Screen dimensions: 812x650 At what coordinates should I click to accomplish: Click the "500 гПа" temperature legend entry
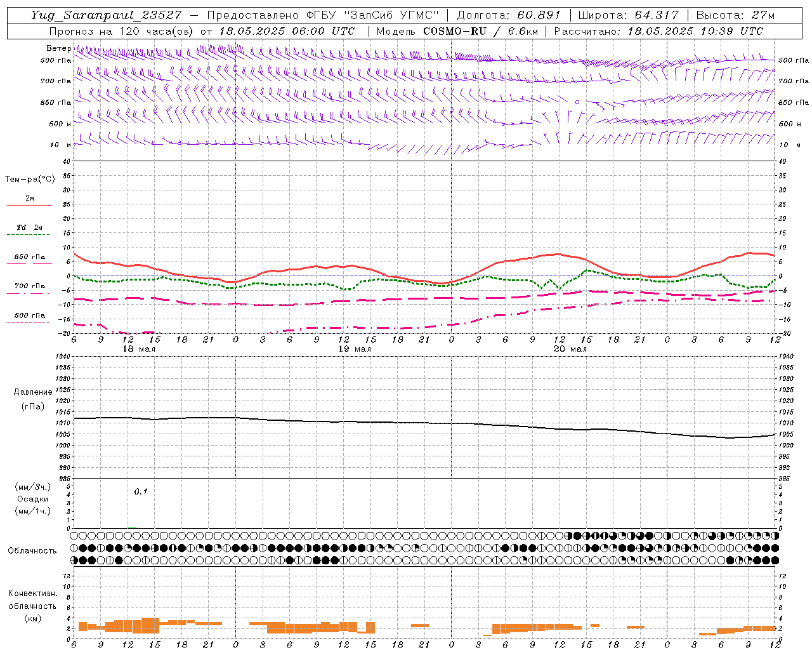click(x=30, y=315)
